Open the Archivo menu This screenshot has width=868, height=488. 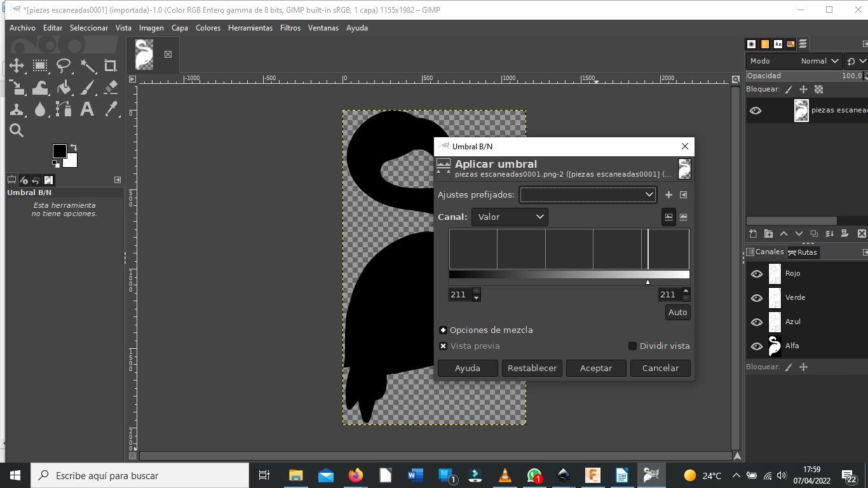point(22,28)
